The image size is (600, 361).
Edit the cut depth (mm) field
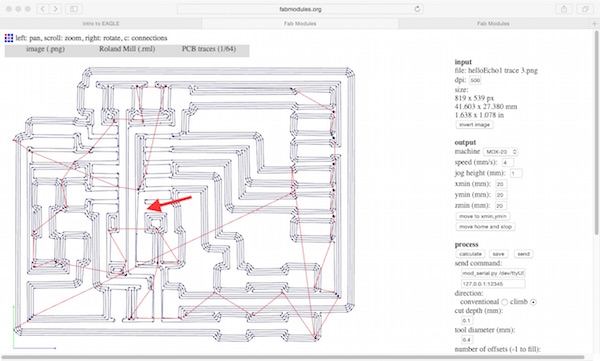coord(467,320)
